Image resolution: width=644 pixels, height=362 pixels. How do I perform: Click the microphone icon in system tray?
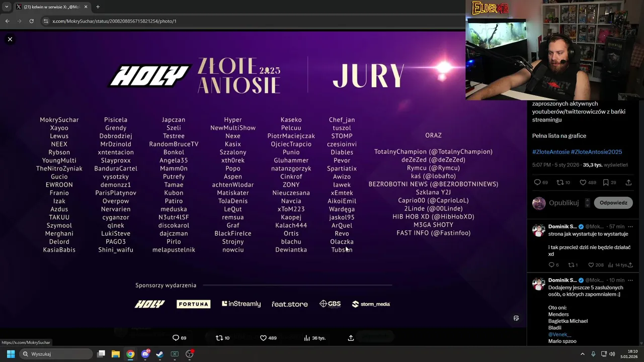[x=593, y=354]
